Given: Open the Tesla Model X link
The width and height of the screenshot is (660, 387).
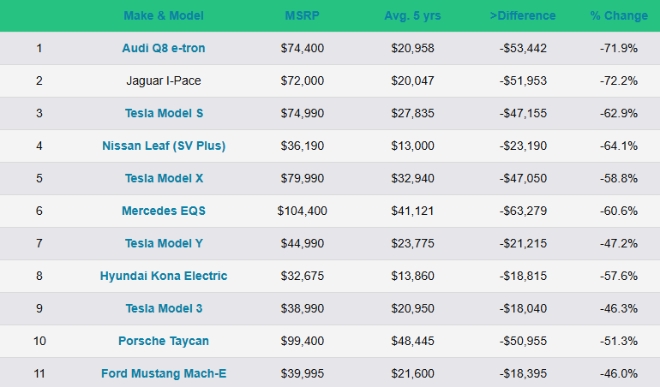Looking at the screenshot, I should (164, 178).
